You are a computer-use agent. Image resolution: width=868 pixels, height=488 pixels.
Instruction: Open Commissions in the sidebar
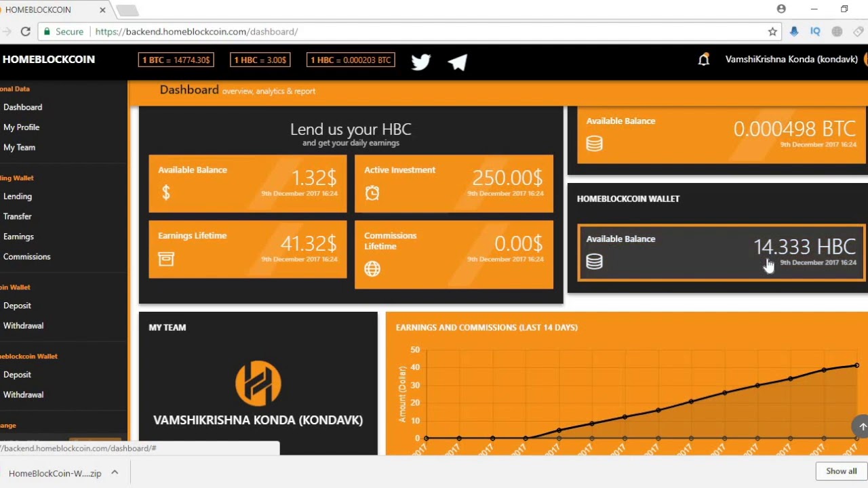[26, 257]
